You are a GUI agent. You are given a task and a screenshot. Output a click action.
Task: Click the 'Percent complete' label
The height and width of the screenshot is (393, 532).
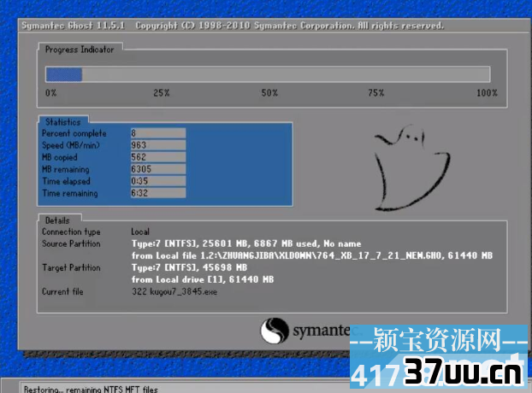74,133
